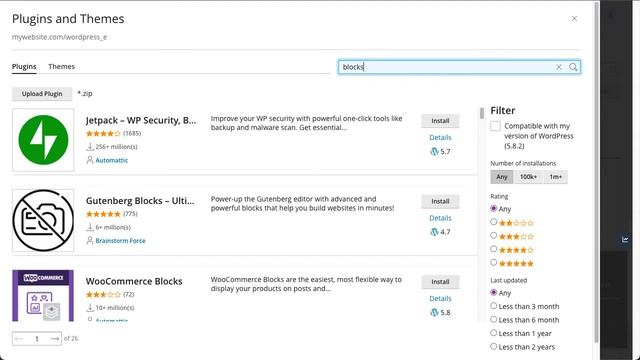Screen dimensions: 640x360
Task: Click the download icon next to 6+ million(s)
Action: (90, 227)
